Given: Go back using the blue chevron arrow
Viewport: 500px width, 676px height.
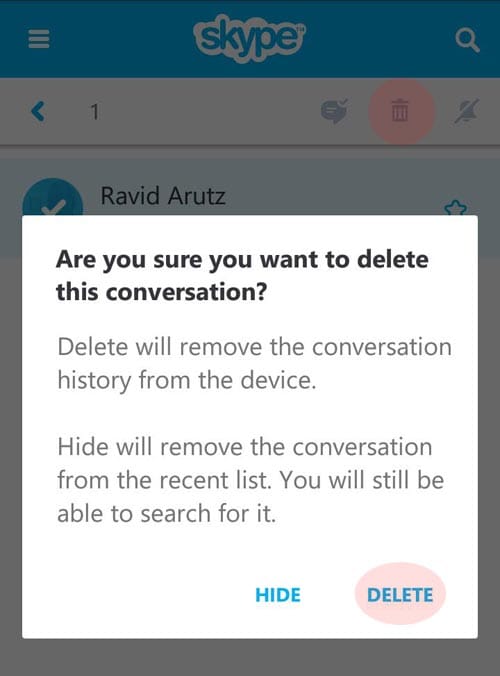Looking at the screenshot, I should click(38, 111).
